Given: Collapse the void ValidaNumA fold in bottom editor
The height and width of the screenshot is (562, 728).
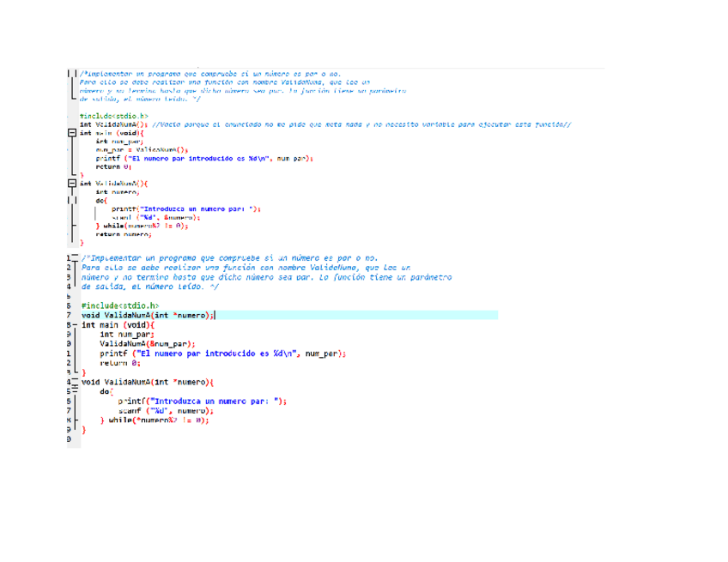Looking at the screenshot, I should pos(75,381).
